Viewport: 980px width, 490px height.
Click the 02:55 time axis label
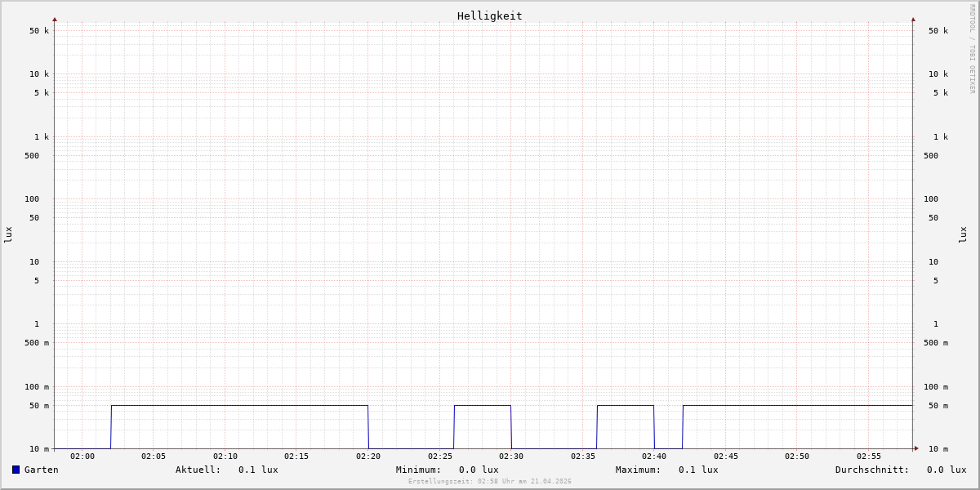[x=869, y=457]
